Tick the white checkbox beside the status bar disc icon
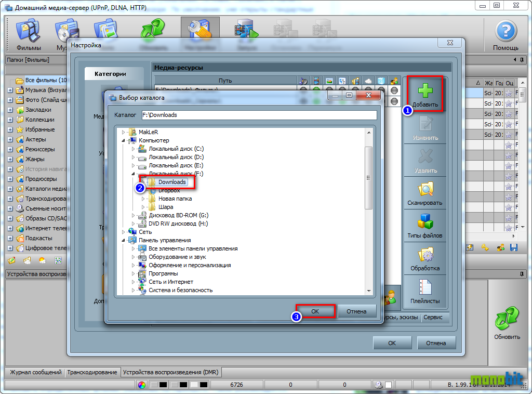 coord(389,385)
